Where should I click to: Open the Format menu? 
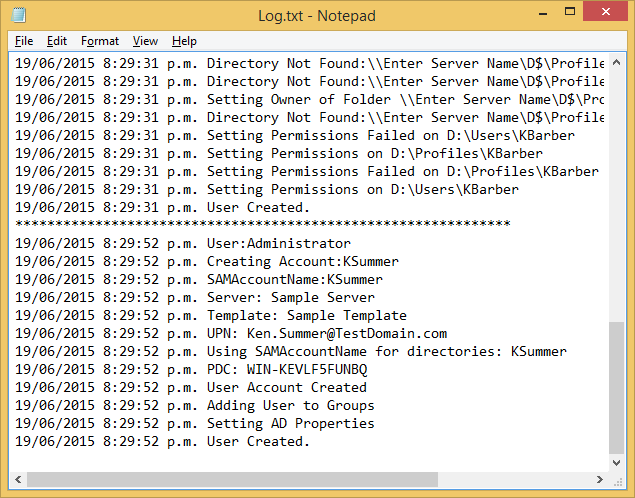tap(100, 41)
